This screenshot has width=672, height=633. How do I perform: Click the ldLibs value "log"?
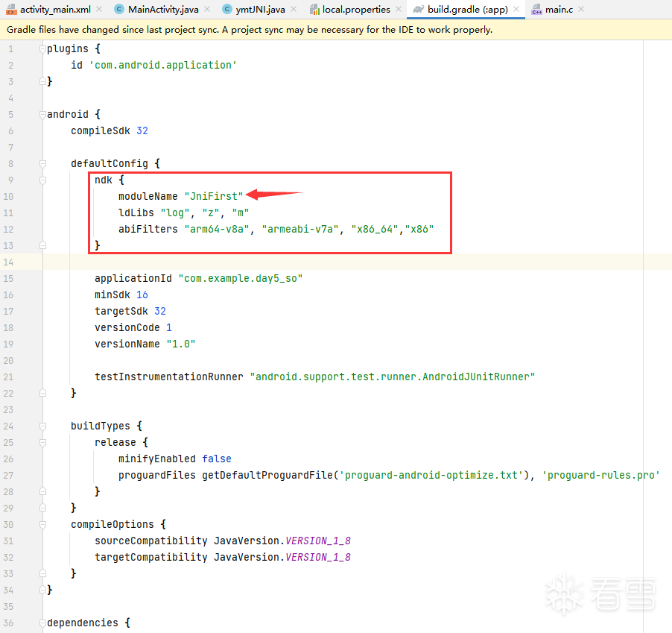(x=175, y=213)
